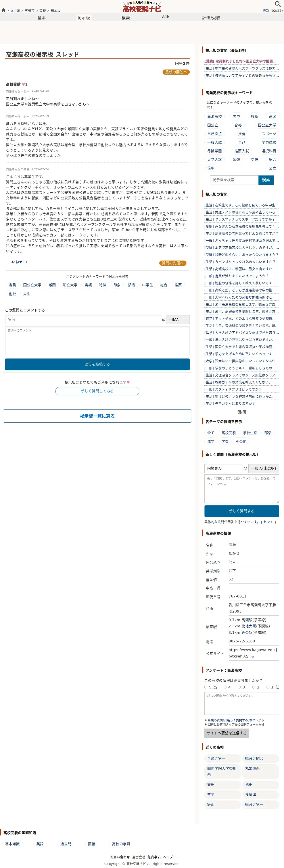Select rating 5.高 radio button
The image size is (284, 868).
coord(206,687)
